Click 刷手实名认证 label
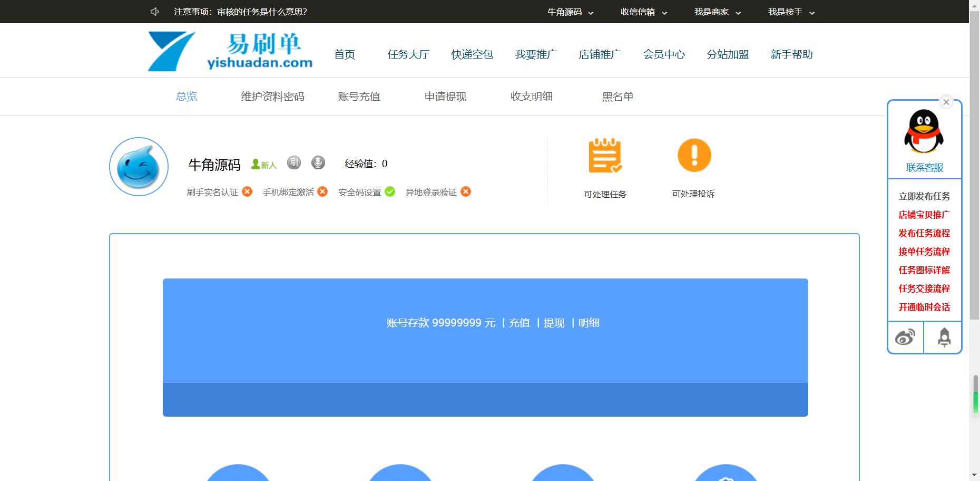Image resolution: width=980 pixels, height=481 pixels. (x=212, y=193)
